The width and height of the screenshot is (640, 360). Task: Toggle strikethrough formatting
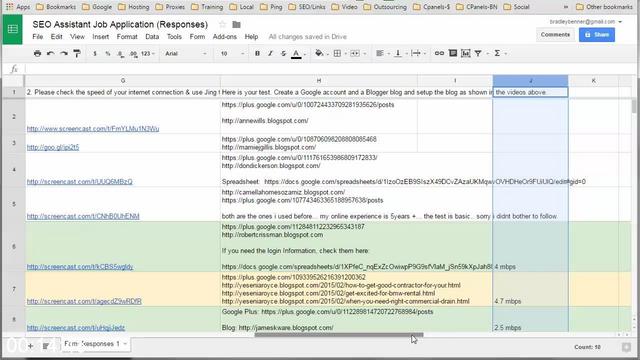pyautogui.click(x=283, y=53)
